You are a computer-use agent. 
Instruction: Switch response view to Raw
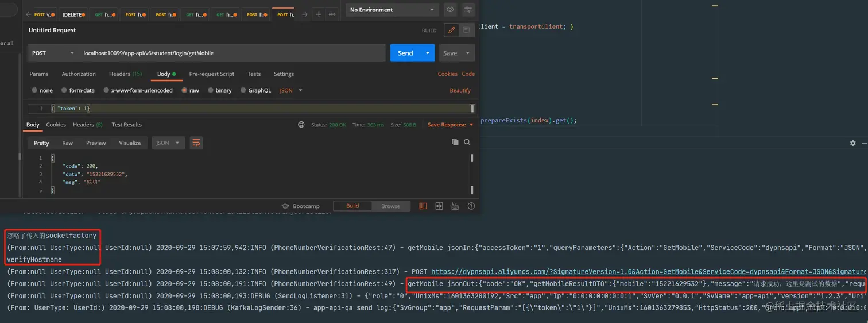pyautogui.click(x=67, y=143)
